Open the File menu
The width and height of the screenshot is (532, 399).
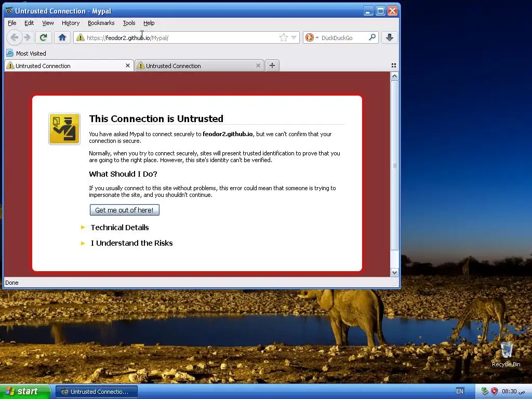point(12,23)
